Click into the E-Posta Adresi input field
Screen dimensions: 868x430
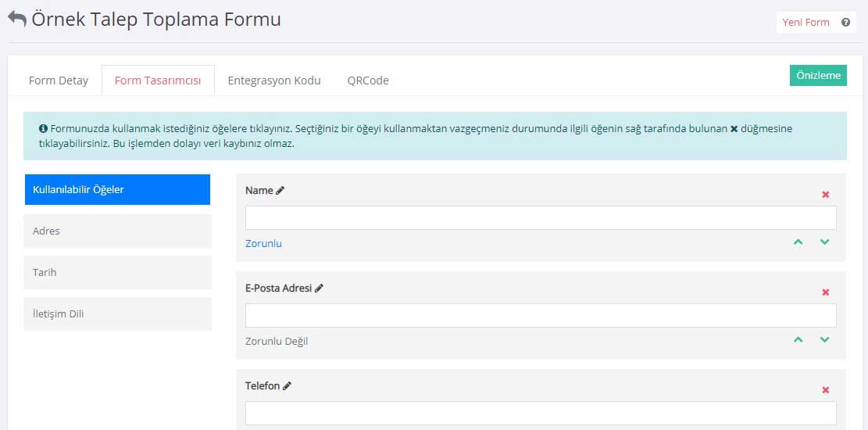[541, 315]
